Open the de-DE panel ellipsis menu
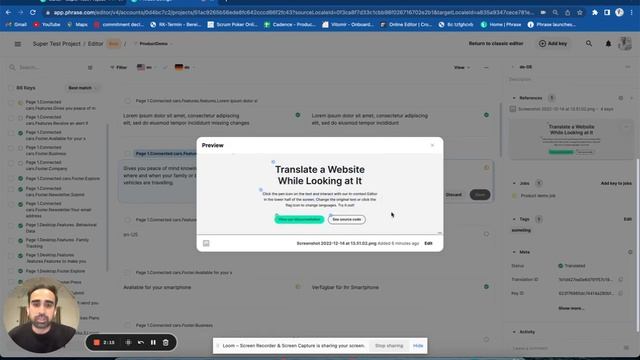 (627, 67)
